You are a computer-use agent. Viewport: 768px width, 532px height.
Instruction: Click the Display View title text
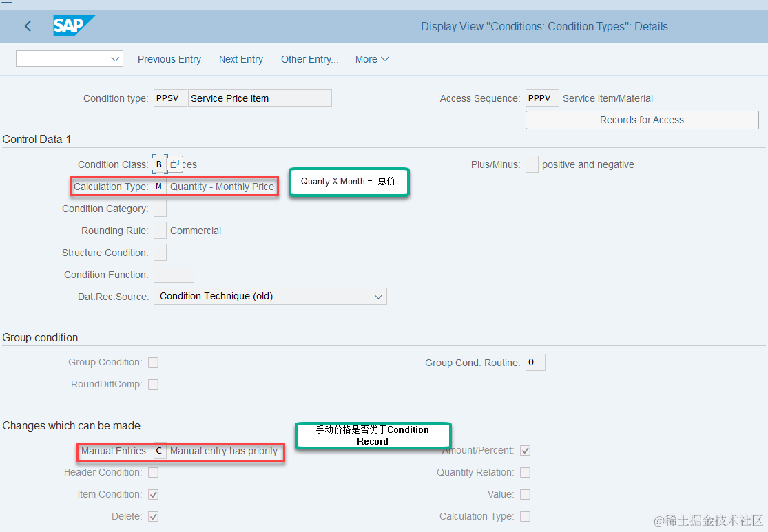[x=544, y=26]
